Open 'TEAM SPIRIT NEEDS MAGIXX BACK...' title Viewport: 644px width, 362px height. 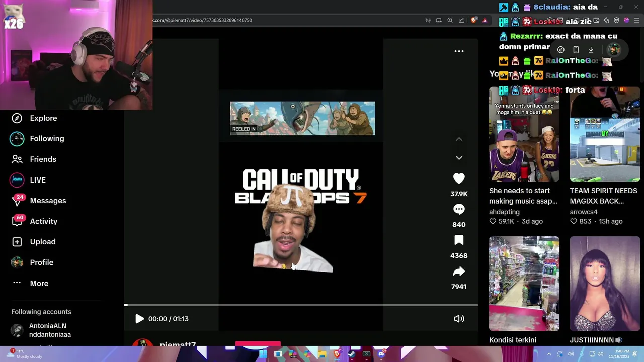click(x=603, y=196)
